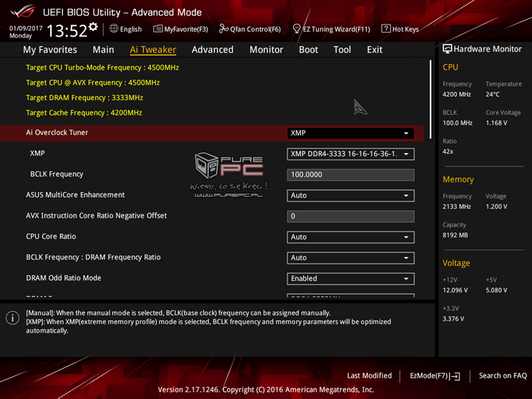This screenshot has width=532, height=399.
Task: Switch to EzMode(F7)
Action: click(434, 376)
